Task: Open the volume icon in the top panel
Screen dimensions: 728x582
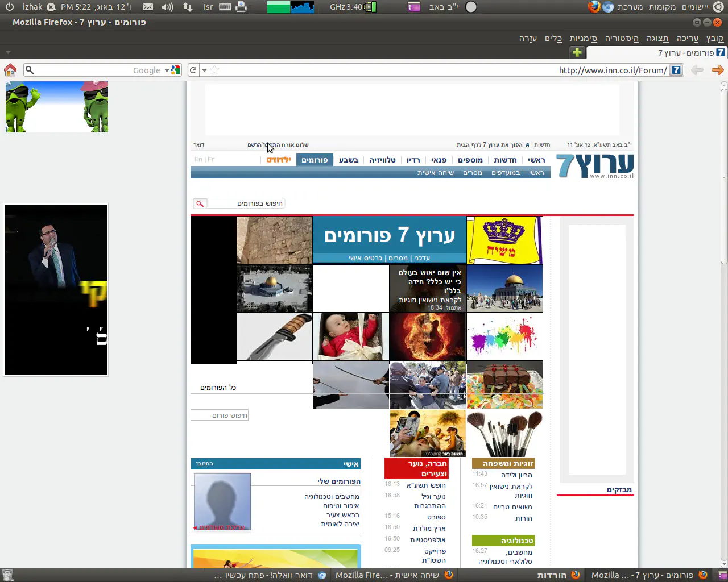Action: [167, 7]
